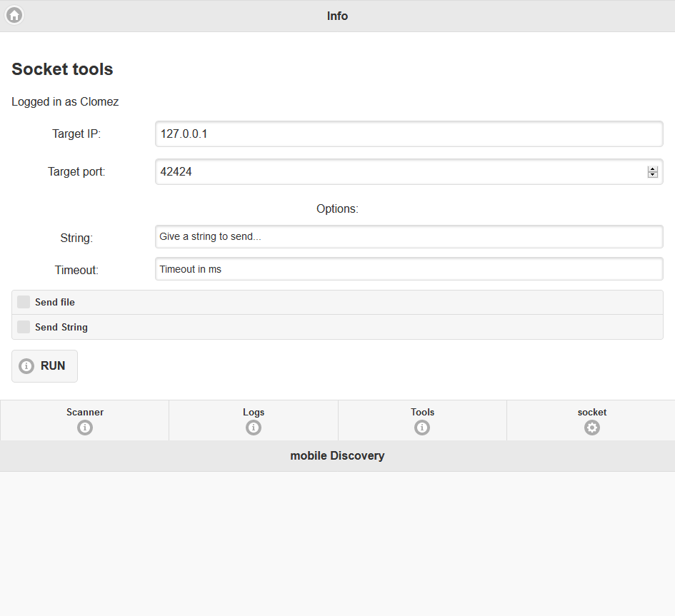Screen dimensions: 675x616
Task: Enable the Send String checkbox
Action: tap(24, 327)
